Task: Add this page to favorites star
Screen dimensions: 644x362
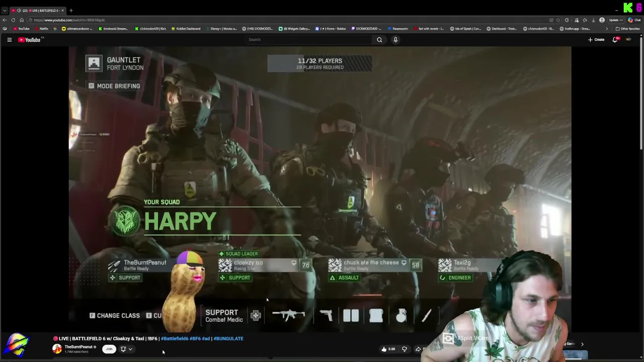Action: pyautogui.click(x=558, y=20)
